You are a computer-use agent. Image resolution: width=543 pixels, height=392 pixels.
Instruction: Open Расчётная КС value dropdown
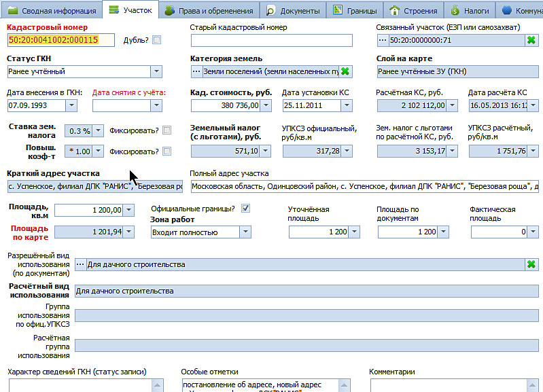tap(452, 105)
